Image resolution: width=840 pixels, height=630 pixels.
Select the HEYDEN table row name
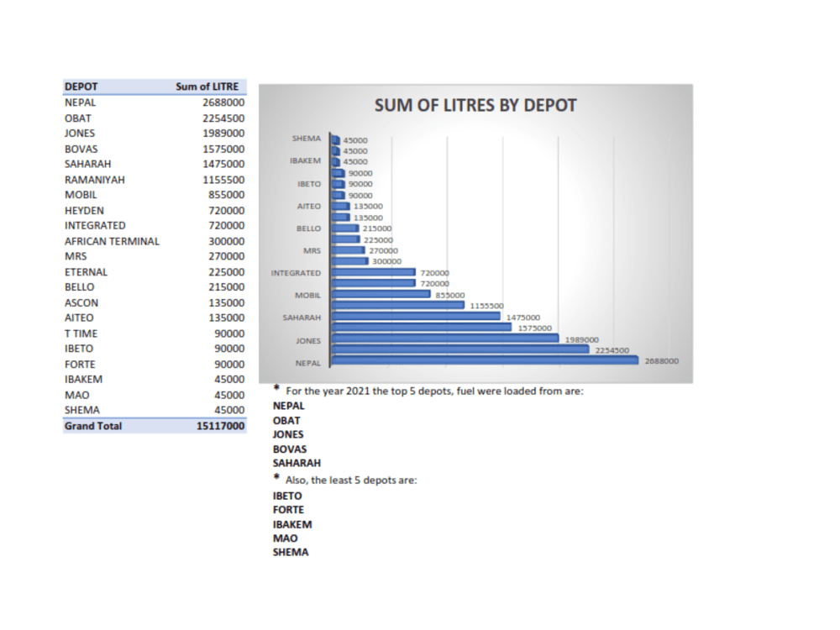tap(85, 211)
